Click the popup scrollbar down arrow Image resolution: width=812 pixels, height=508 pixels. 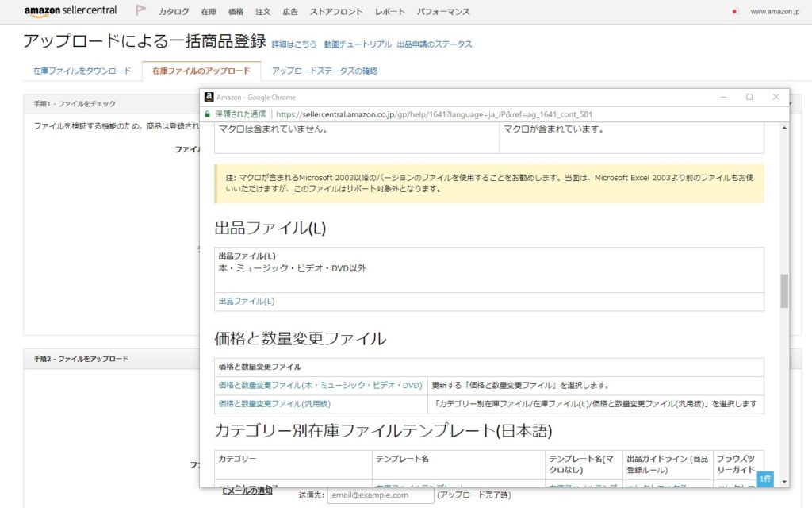784,482
